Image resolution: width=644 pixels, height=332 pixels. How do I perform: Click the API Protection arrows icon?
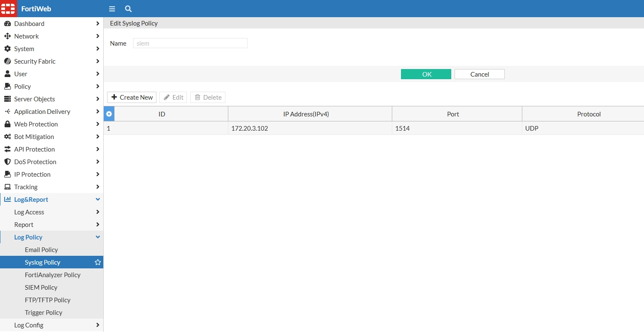tap(8, 149)
